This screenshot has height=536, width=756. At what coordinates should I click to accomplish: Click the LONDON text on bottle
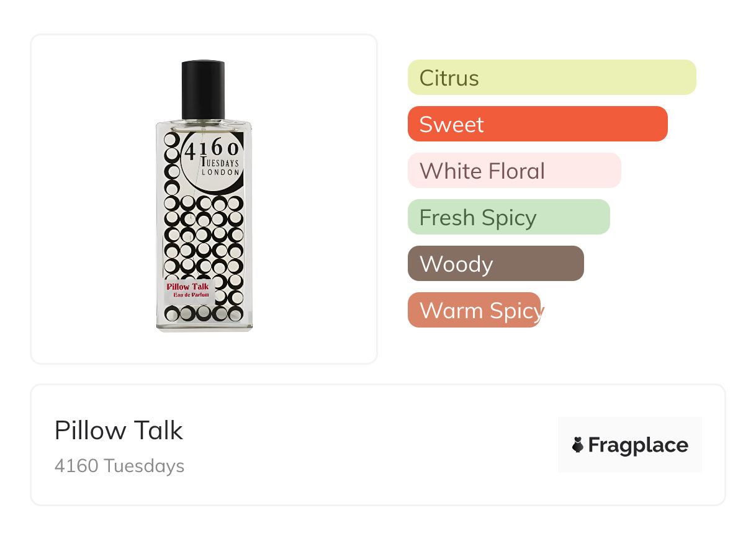(x=221, y=172)
